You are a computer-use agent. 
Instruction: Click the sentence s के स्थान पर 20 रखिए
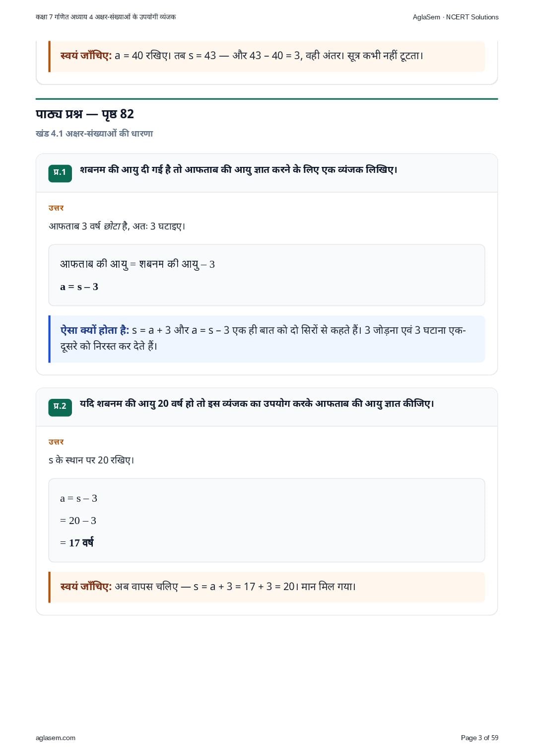coord(91,460)
